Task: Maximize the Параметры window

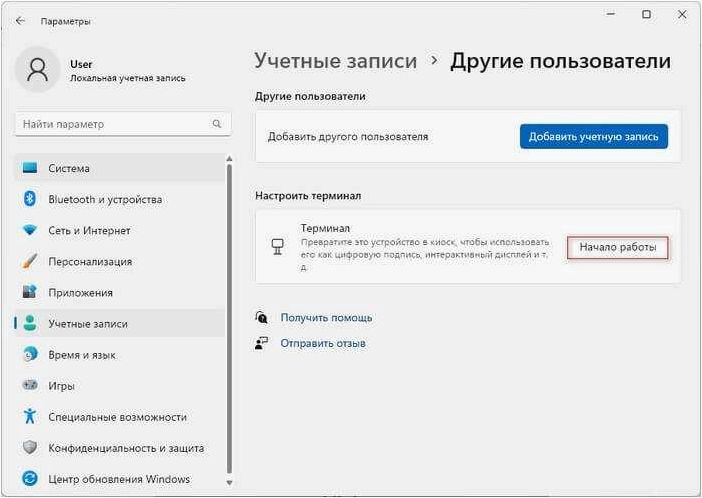Action: (646, 15)
